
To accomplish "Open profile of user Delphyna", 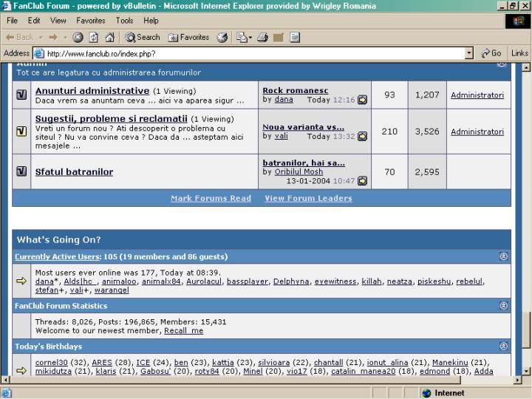I will pos(291,282).
